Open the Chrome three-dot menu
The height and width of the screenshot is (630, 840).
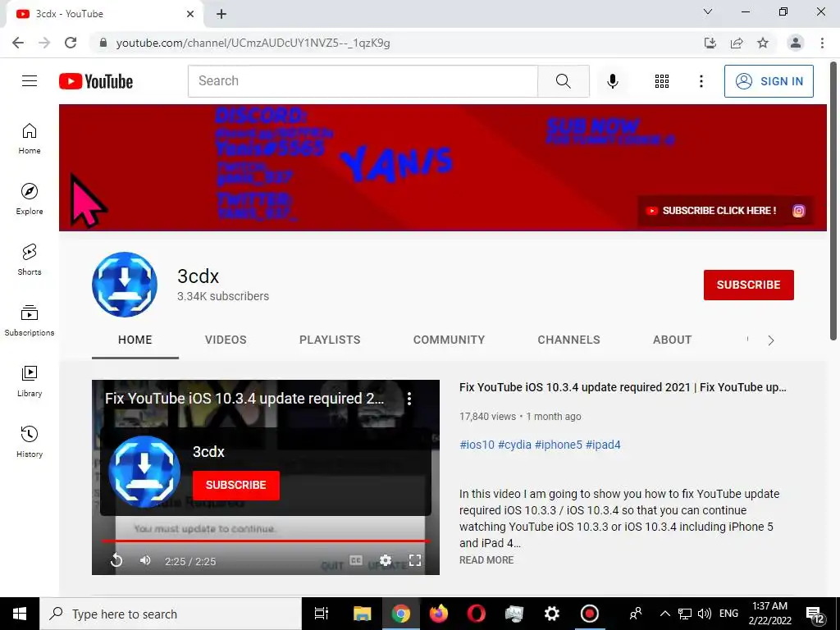click(822, 43)
